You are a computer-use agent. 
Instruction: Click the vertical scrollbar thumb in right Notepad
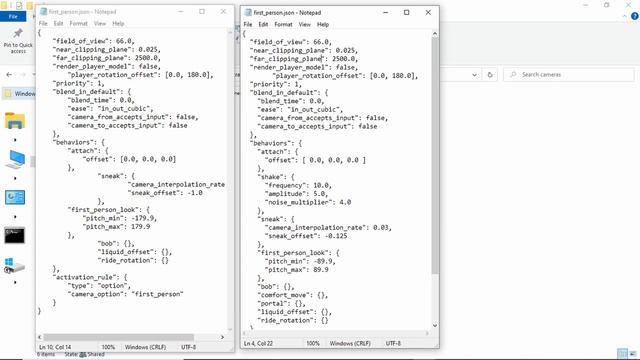click(435, 155)
